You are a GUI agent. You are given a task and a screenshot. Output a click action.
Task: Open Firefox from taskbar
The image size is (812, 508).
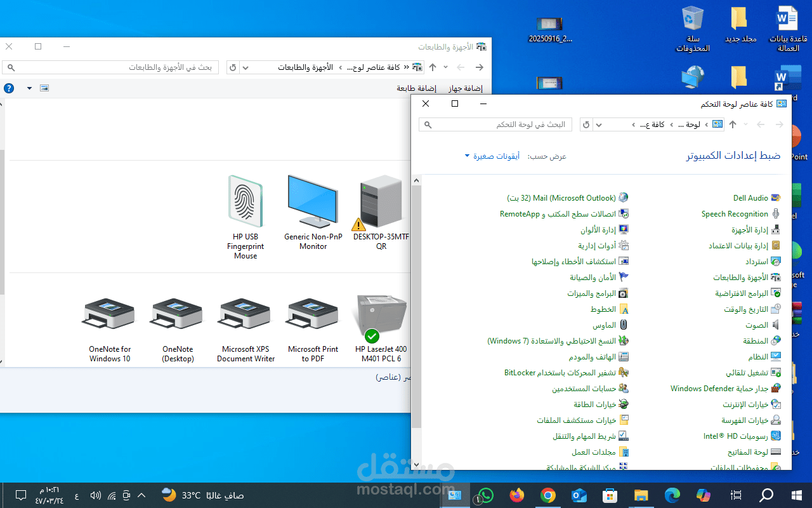(517, 495)
